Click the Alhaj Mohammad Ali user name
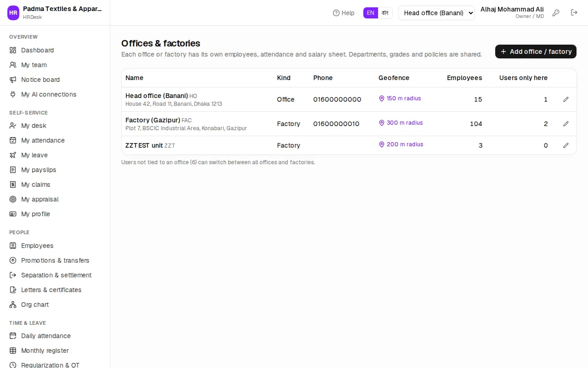The image size is (588, 368). [512, 9]
